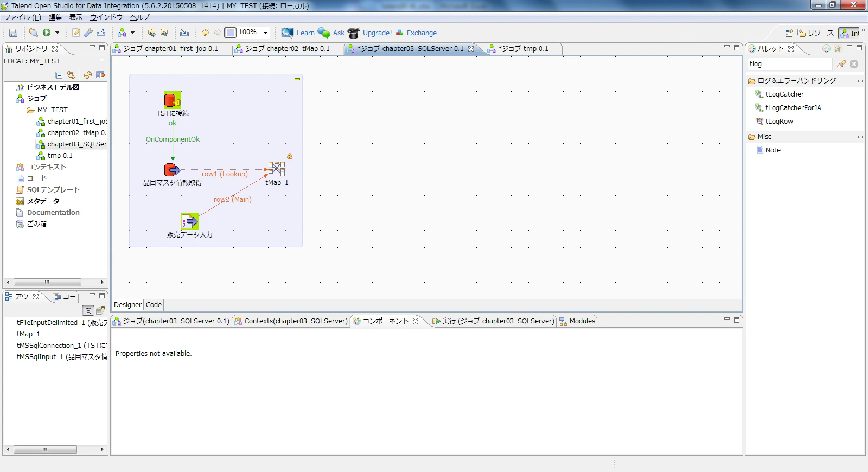Viewport: 868px width, 472px height.
Task: Open the zoom 100% dropdown
Action: point(265,33)
